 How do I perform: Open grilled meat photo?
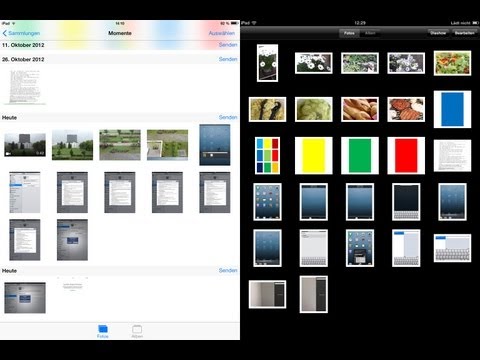(406, 109)
